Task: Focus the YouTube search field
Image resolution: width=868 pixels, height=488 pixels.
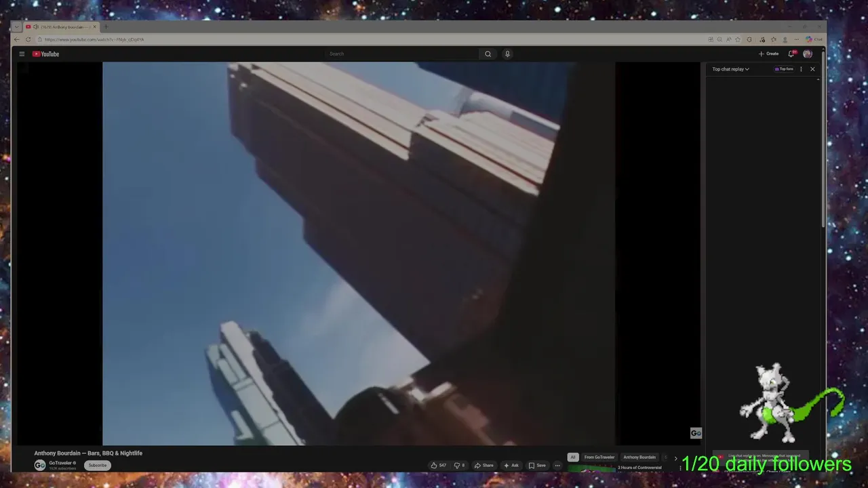Action: pyautogui.click(x=403, y=54)
